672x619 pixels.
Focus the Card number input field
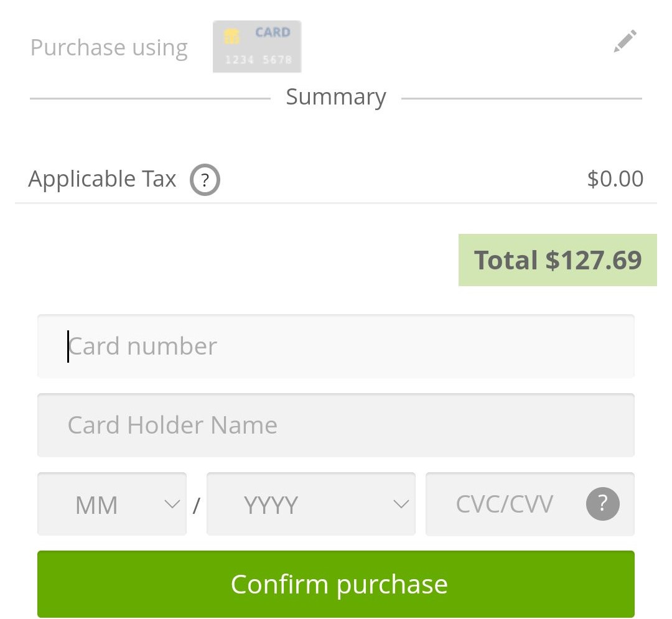coord(336,346)
